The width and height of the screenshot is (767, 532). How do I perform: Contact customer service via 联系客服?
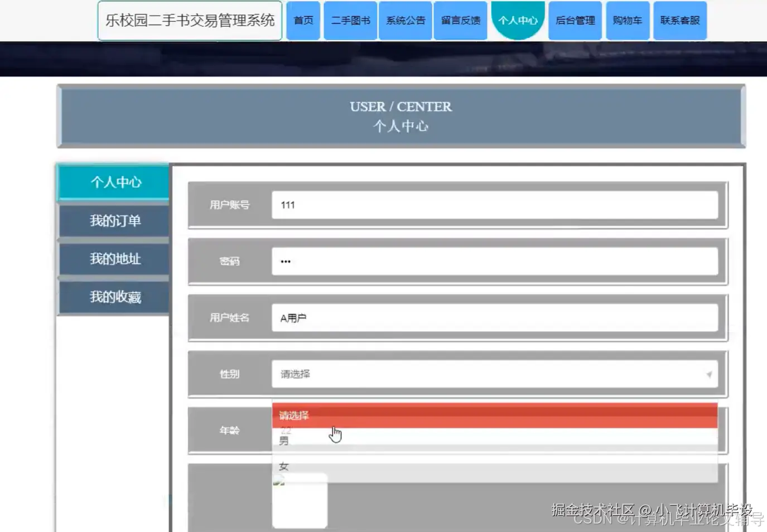pos(679,20)
